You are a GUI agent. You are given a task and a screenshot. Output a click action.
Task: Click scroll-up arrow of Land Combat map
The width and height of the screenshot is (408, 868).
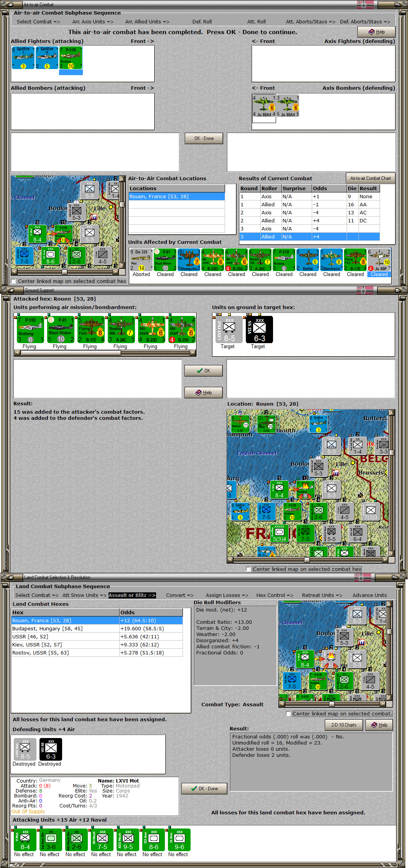pyautogui.click(x=390, y=604)
